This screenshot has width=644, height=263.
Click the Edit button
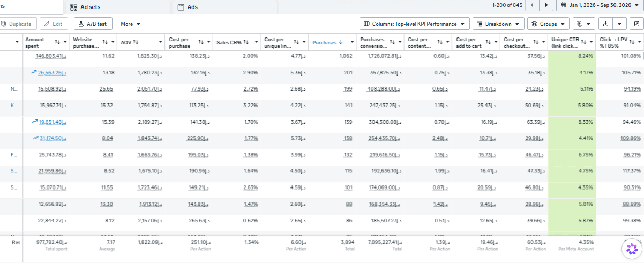[54, 24]
